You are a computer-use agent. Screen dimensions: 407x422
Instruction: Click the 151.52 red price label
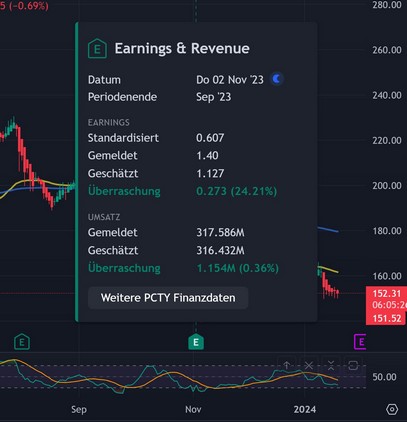tap(386, 318)
